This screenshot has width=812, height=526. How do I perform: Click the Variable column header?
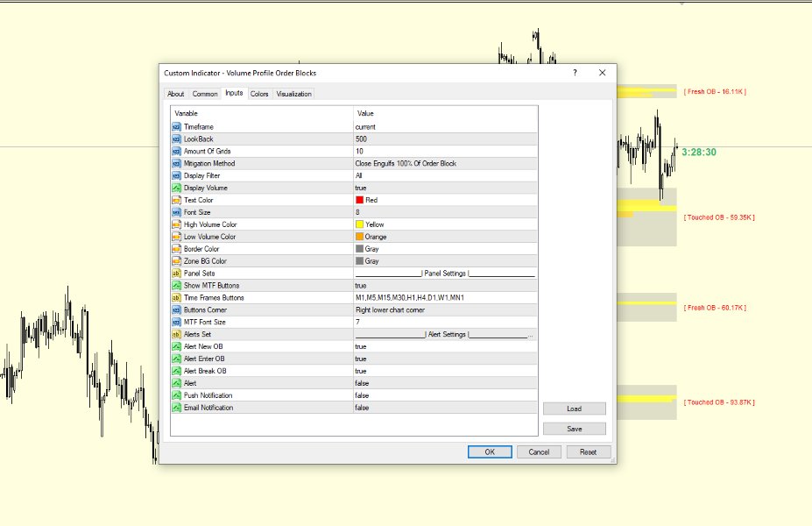[x=262, y=113]
